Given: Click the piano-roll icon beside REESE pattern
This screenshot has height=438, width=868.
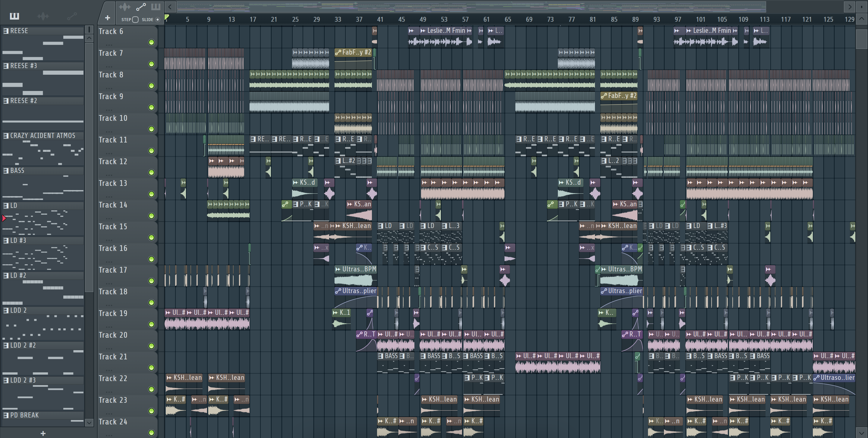Looking at the screenshot, I should [x=6, y=31].
